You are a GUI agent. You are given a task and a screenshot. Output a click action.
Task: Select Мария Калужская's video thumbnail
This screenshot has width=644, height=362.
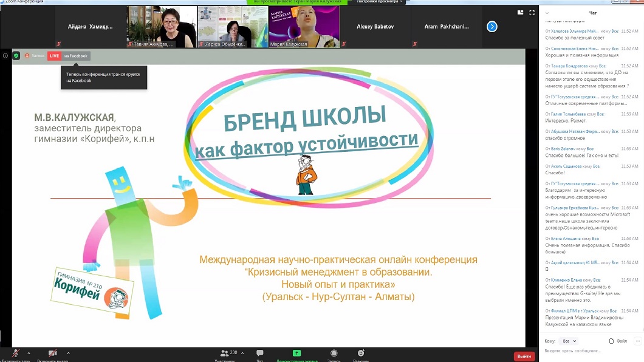point(301,27)
